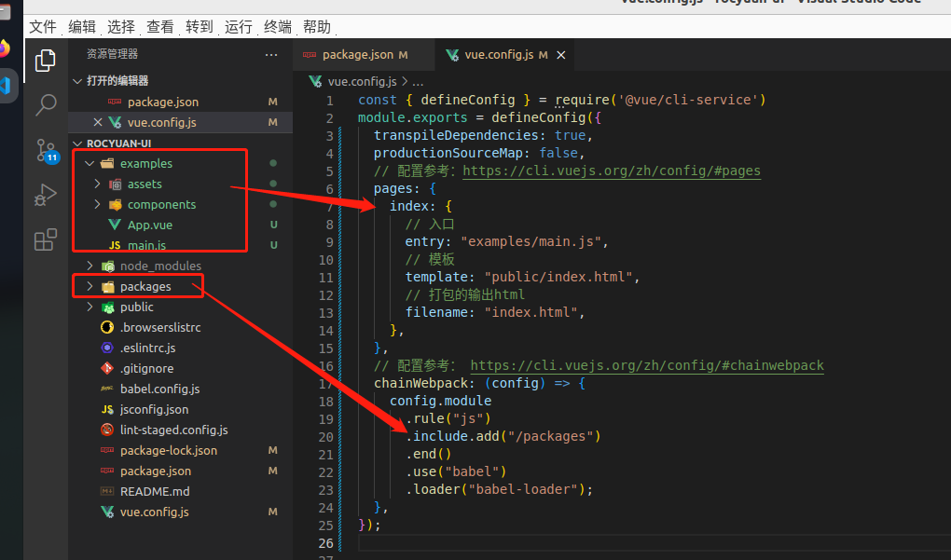Click the 'babel-loader' string on line 23
Viewport: 951px width, 560px height.
tap(523, 489)
